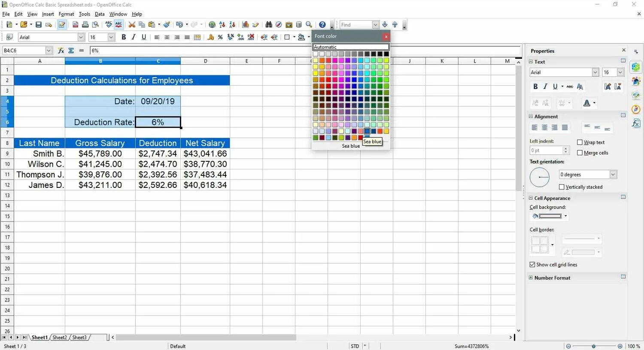Image resolution: width=644 pixels, height=350 pixels.
Task: Open the Gallery from the standard toolbar
Action: tap(289, 25)
